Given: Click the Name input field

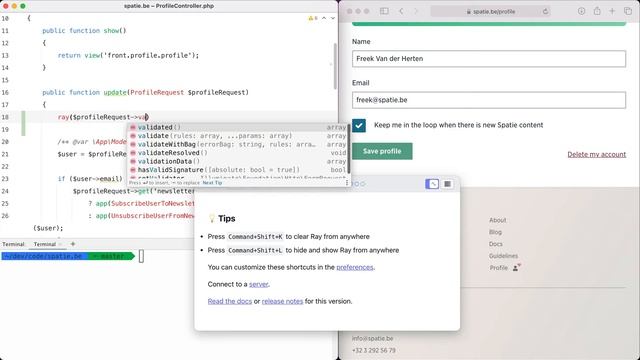Looking at the screenshot, I should [x=489, y=59].
